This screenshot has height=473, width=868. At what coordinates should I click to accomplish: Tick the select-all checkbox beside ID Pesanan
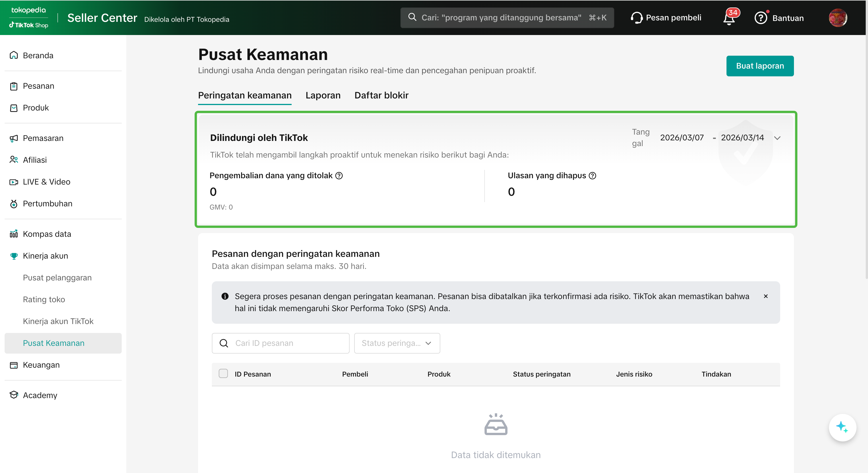pos(223,374)
